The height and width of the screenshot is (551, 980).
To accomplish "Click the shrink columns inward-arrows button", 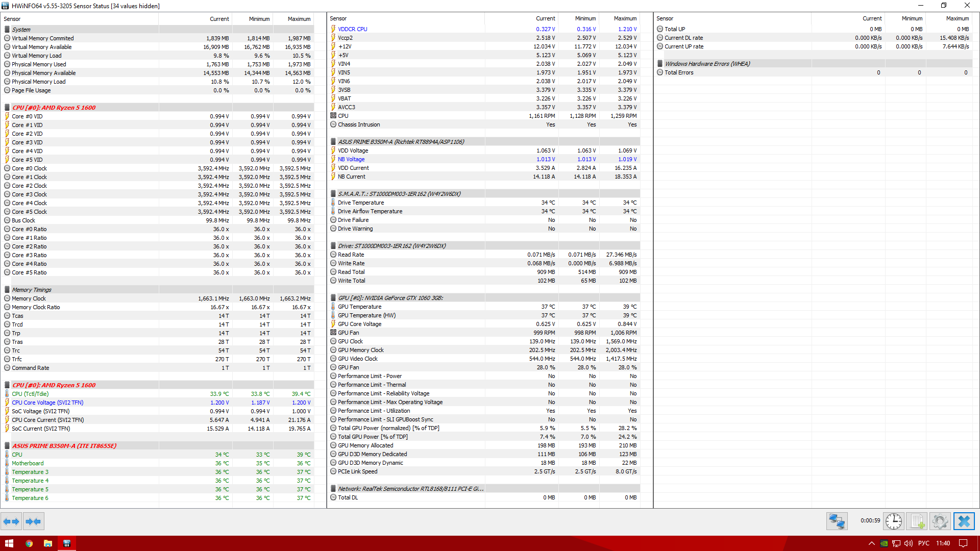I will pos(33,521).
